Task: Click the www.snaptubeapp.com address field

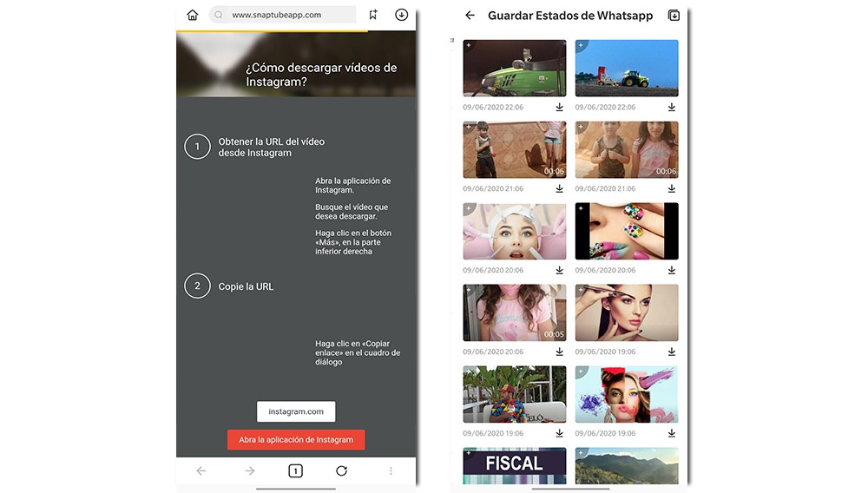Action: (282, 15)
